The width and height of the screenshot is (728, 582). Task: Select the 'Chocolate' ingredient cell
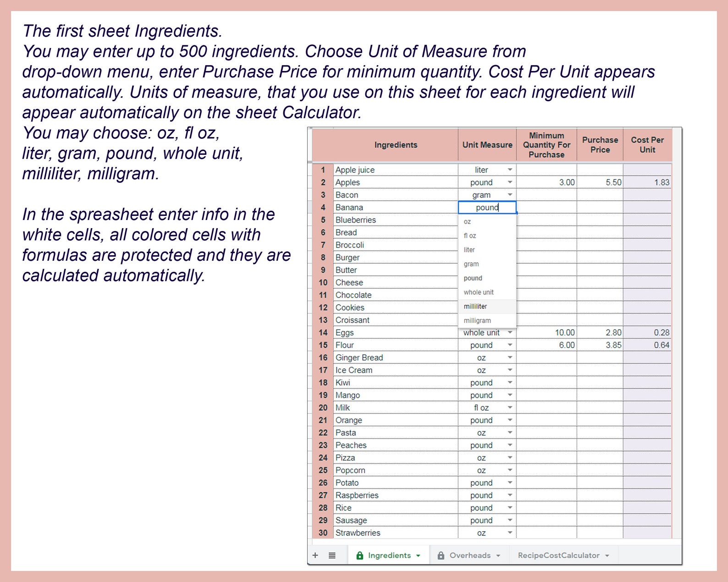[x=396, y=295]
